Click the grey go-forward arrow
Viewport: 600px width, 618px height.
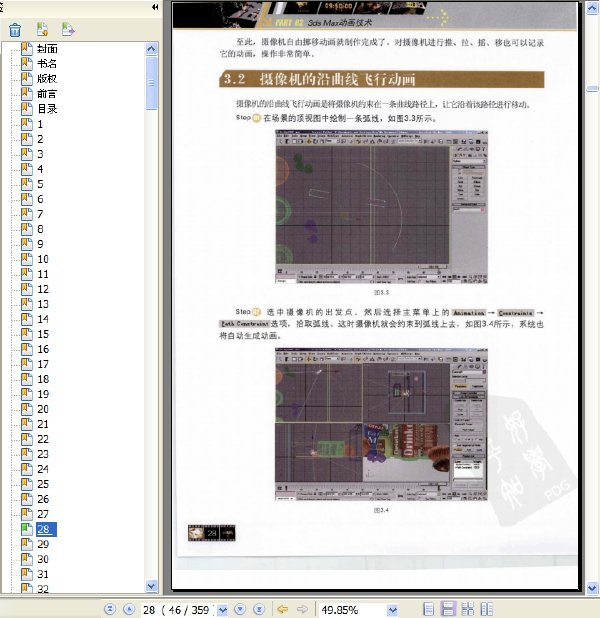coord(302,609)
